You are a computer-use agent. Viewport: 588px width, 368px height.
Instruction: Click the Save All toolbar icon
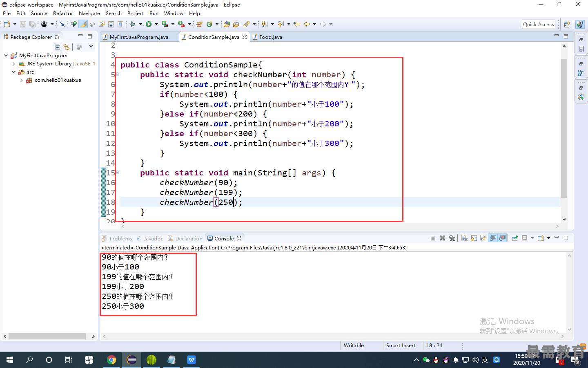pyautogui.click(x=32, y=24)
